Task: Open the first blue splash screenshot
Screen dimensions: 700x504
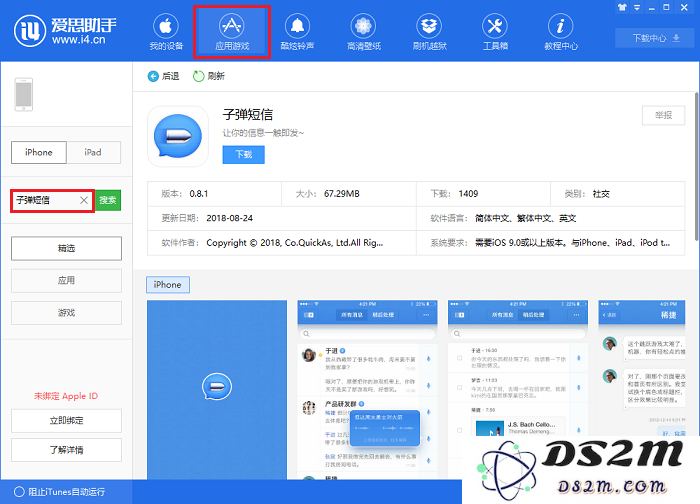Action: [217, 389]
